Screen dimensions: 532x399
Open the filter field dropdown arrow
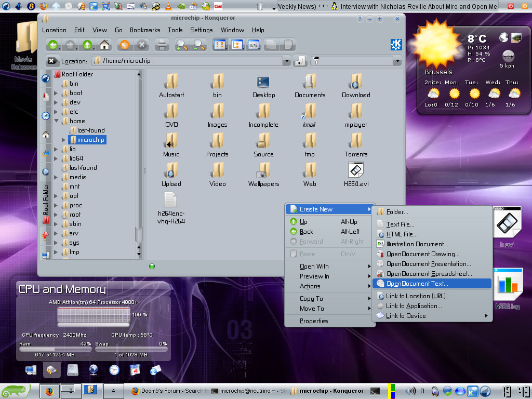(x=397, y=61)
